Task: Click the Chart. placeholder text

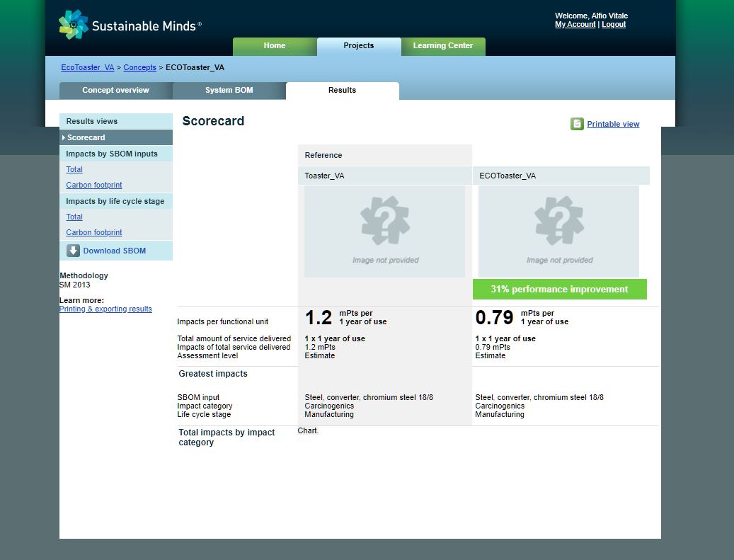Action: point(308,430)
